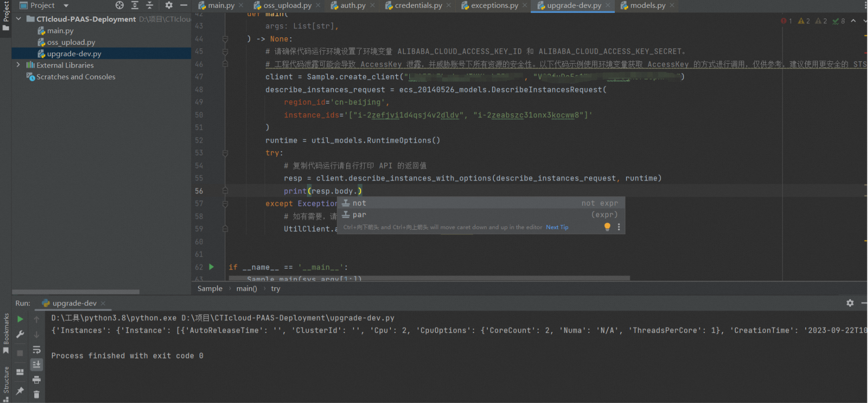Toggle the fold marker at line 44

click(x=225, y=39)
